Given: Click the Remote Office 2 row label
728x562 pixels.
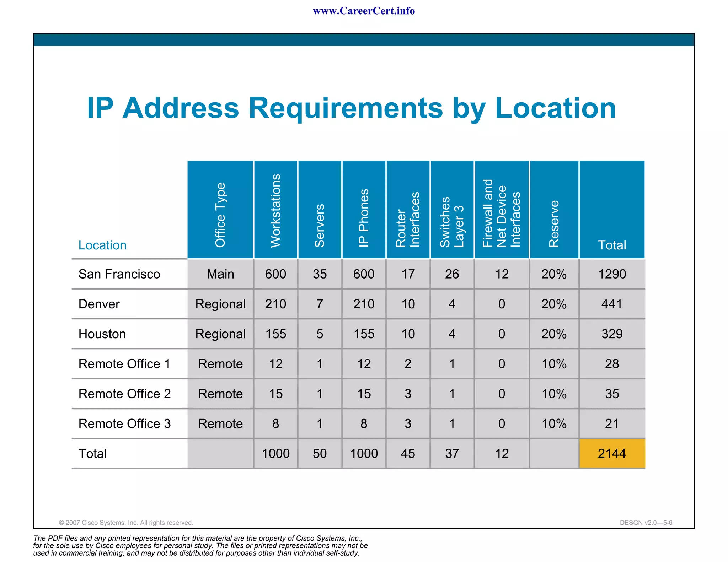Looking at the screenshot, I should click(124, 394).
